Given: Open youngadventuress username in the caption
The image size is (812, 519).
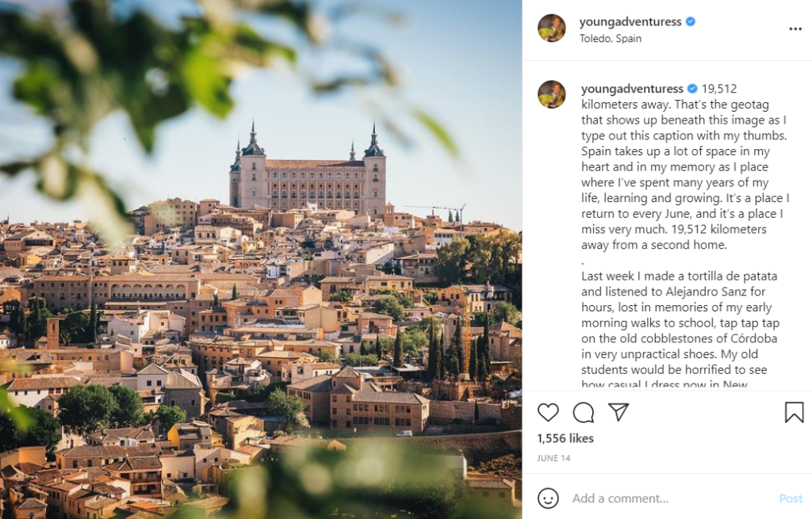Looking at the screenshot, I should pyautogui.click(x=632, y=89).
